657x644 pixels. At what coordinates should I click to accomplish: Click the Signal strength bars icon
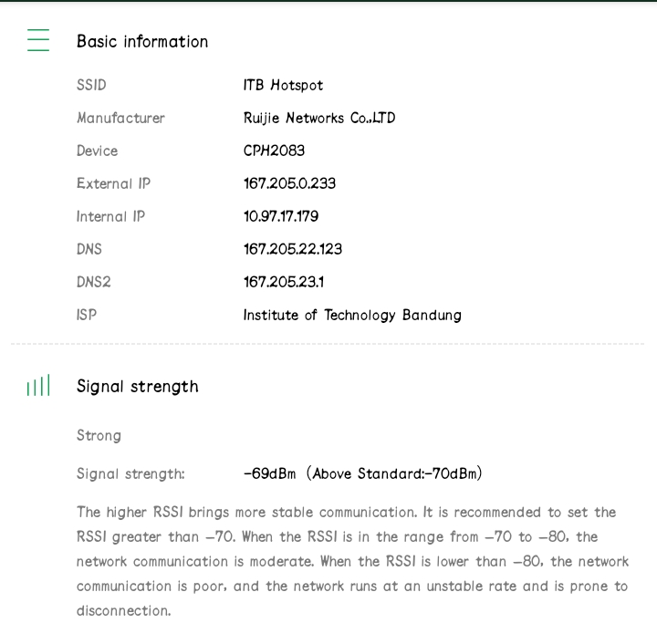tap(38, 387)
